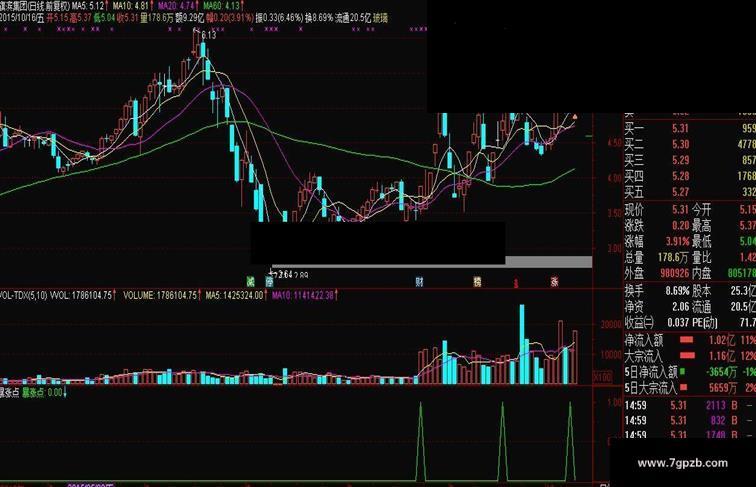Click the X100 volume unit label
756x487 pixels.
[x=603, y=377]
